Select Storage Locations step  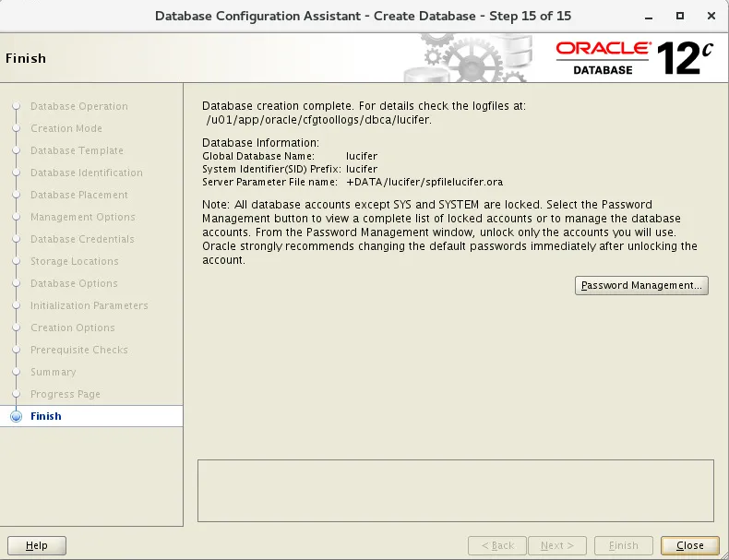click(x=75, y=261)
